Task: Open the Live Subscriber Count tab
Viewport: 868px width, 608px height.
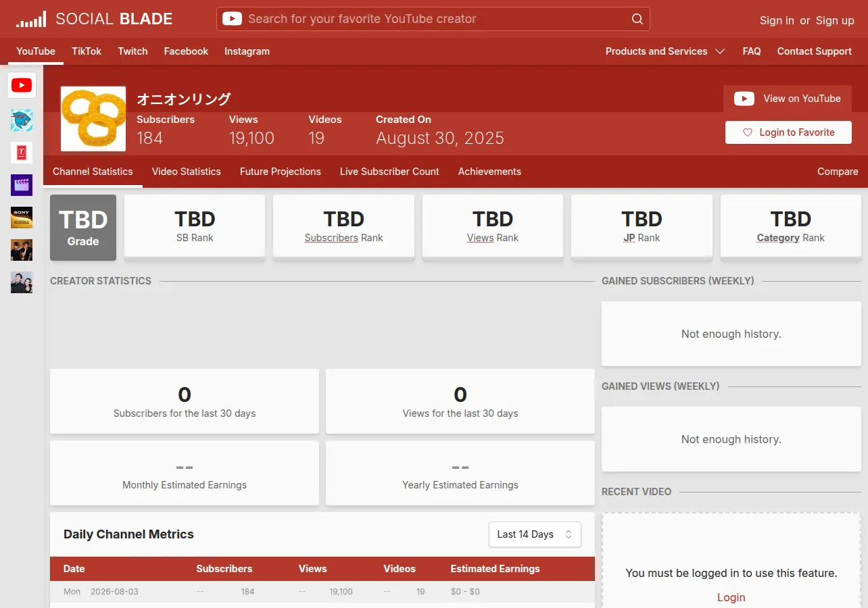Action: click(x=389, y=172)
